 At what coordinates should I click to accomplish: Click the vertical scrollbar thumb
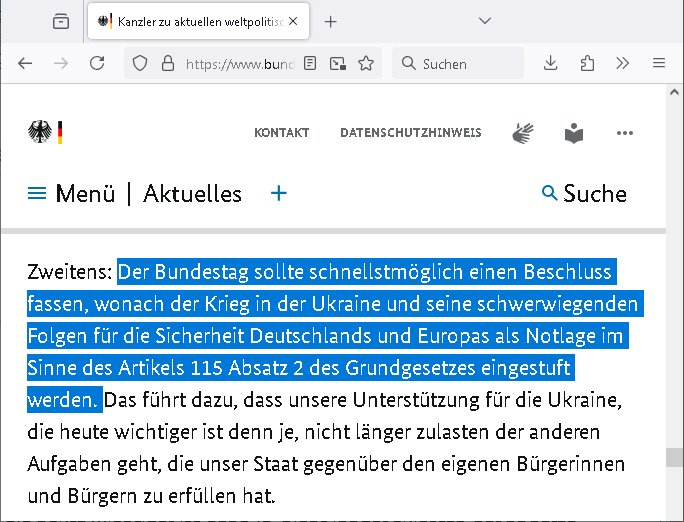pyautogui.click(x=674, y=457)
